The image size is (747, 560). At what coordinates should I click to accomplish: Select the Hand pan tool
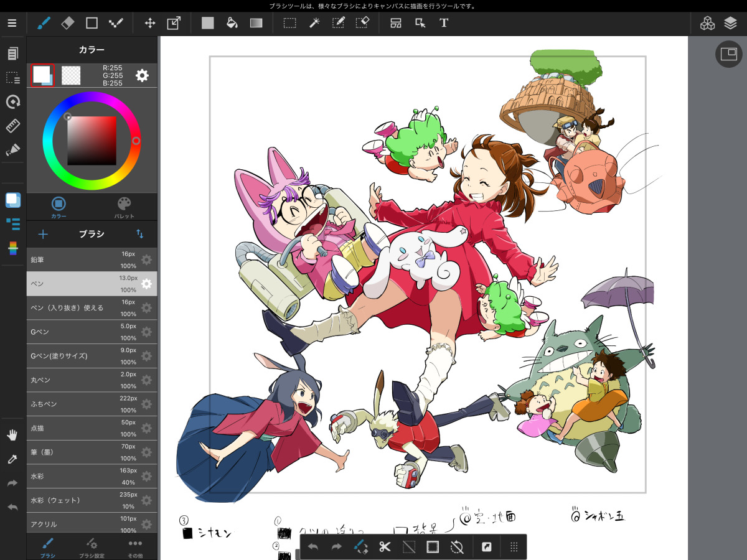(12, 435)
